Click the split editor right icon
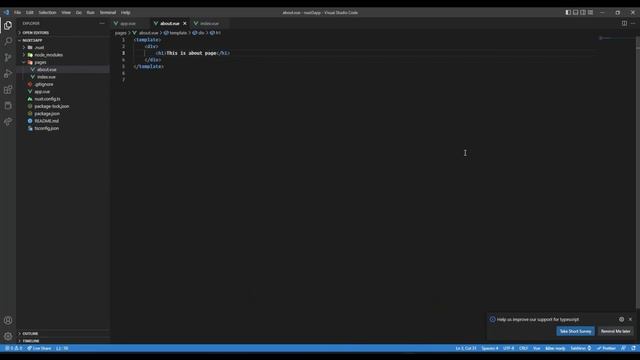 pyautogui.click(x=624, y=23)
